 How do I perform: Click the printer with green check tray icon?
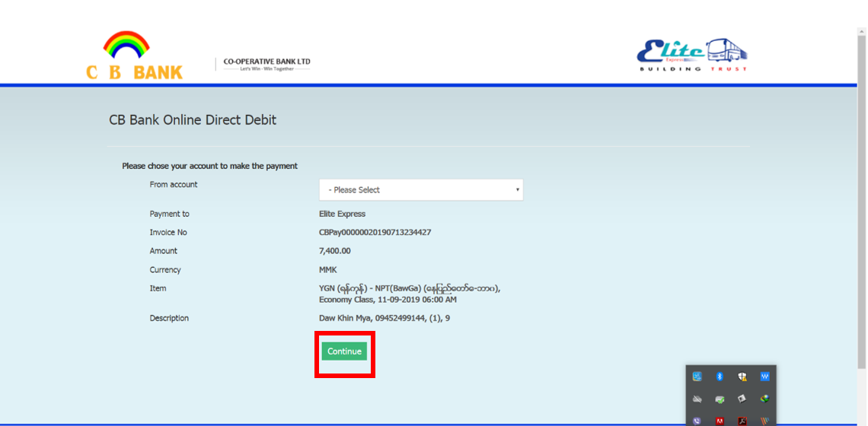click(x=720, y=399)
